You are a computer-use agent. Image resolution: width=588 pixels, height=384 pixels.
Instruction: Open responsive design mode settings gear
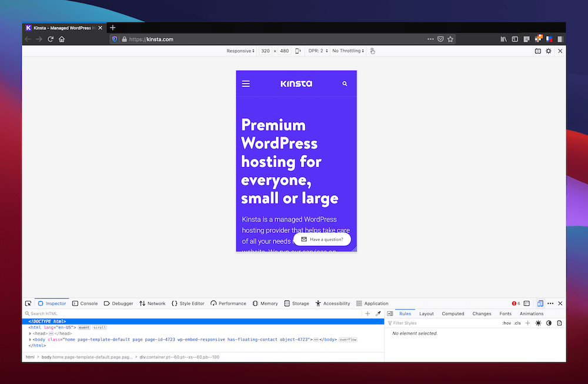(x=548, y=51)
